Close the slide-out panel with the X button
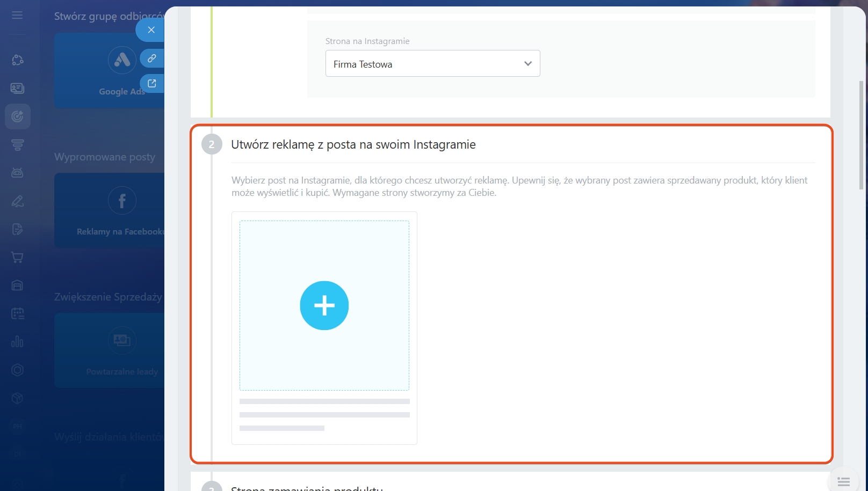The image size is (868, 491). click(x=151, y=30)
